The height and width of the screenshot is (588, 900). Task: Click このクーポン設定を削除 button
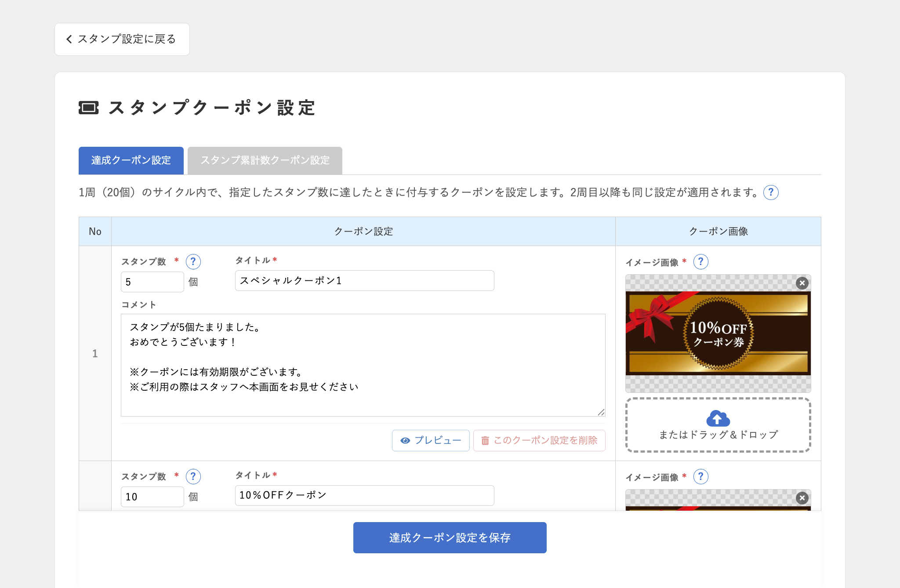point(539,440)
